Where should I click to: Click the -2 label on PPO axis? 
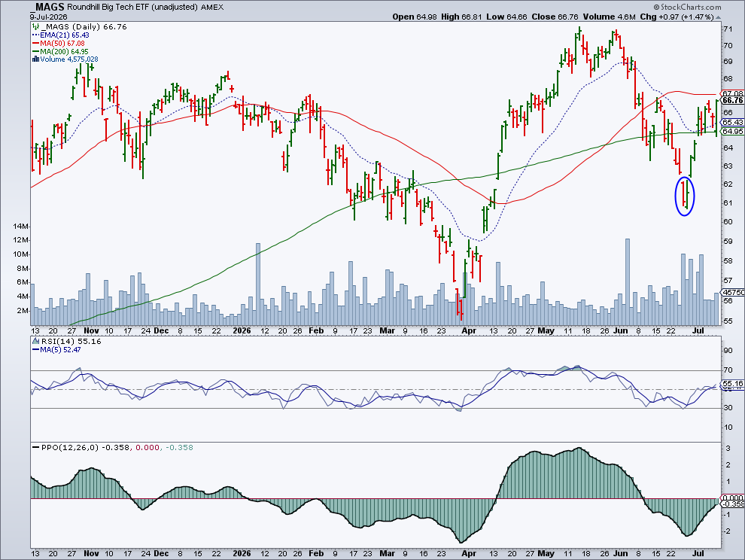pos(726,531)
